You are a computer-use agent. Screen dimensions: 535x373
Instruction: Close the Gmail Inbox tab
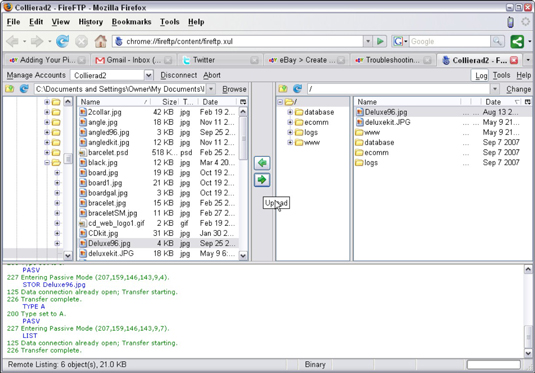pos(168,60)
